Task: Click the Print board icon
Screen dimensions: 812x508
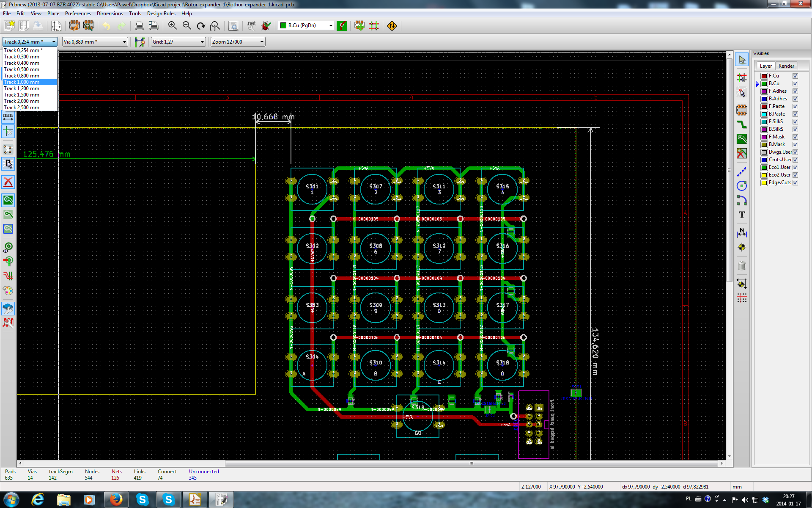Action: click(x=139, y=26)
